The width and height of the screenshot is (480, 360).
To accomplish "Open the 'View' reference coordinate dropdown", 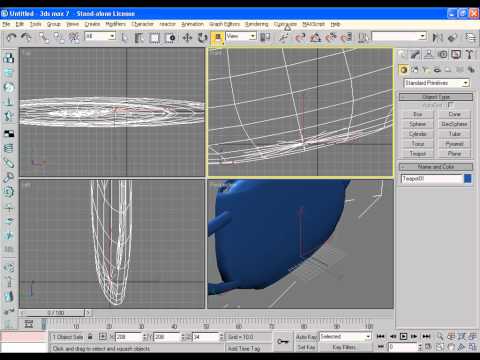I will coord(241,36).
